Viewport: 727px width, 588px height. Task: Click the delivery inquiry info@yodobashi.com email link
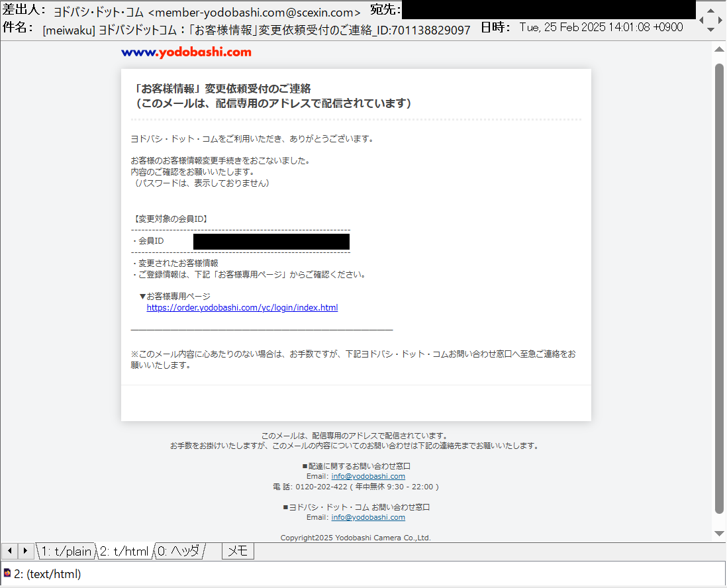[368, 476]
